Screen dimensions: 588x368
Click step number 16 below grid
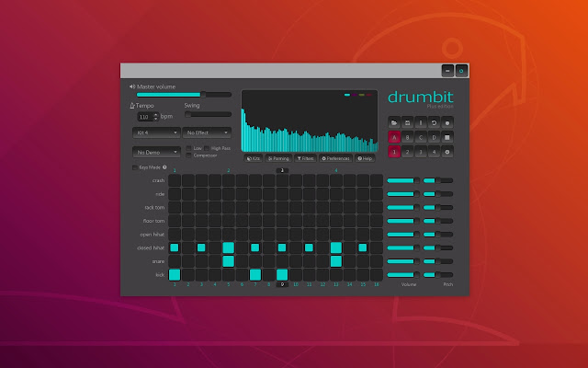[376, 284]
